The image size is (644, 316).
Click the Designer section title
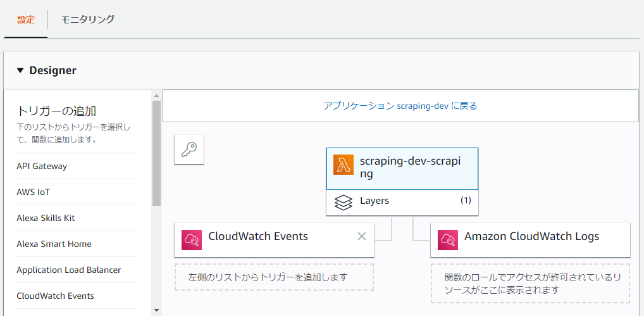click(x=53, y=70)
